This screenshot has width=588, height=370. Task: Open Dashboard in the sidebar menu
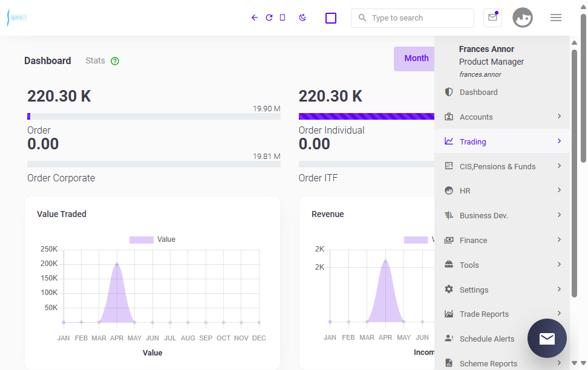click(502, 92)
